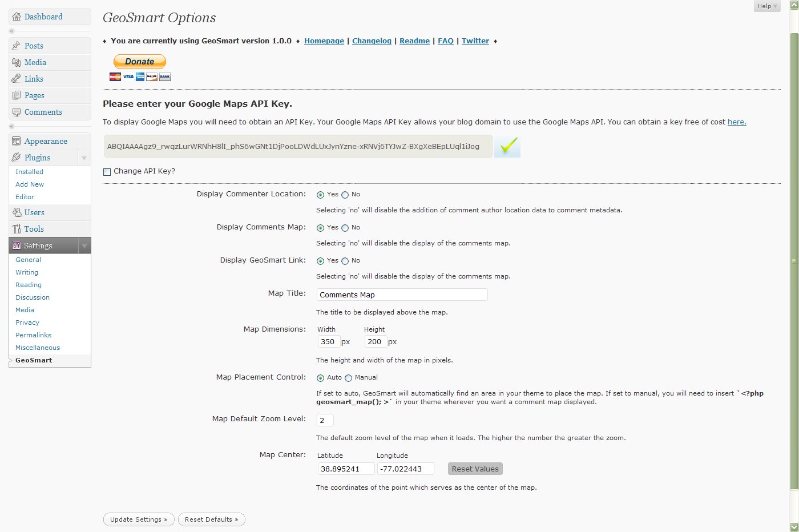Open the Help dropdown tab
The width and height of the screenshot is (799, 532).
pos(766,6)
